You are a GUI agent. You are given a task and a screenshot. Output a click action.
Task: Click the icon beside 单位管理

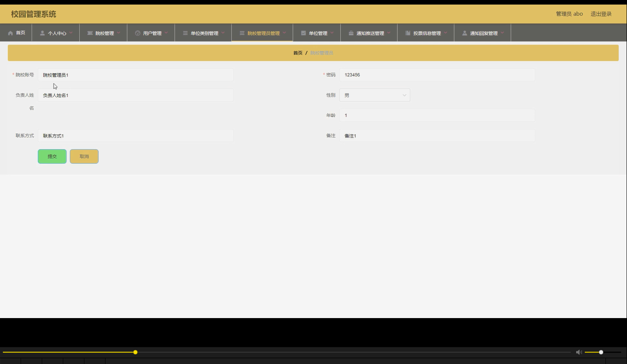[x=304, y=33]
